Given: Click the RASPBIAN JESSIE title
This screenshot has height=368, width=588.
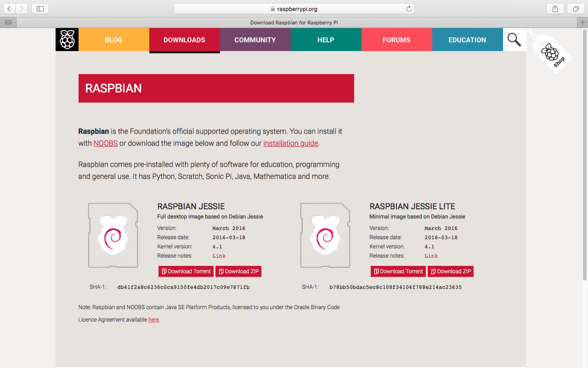Looking at the screenshot, I should (191, 207).
